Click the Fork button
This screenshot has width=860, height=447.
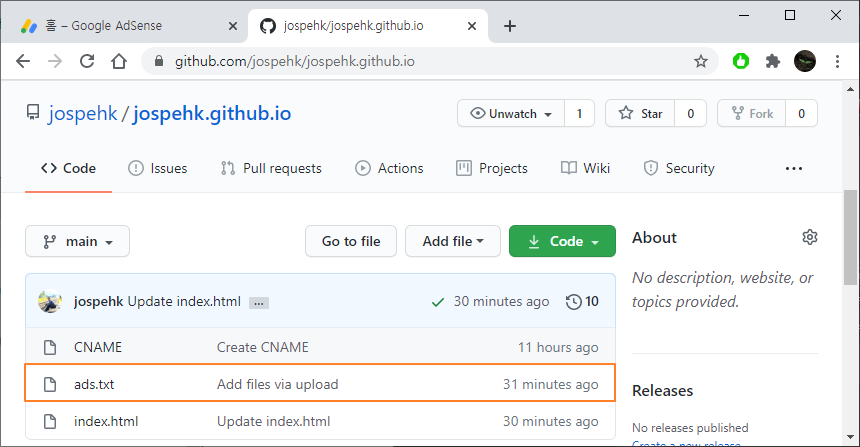tap(752, 114)
